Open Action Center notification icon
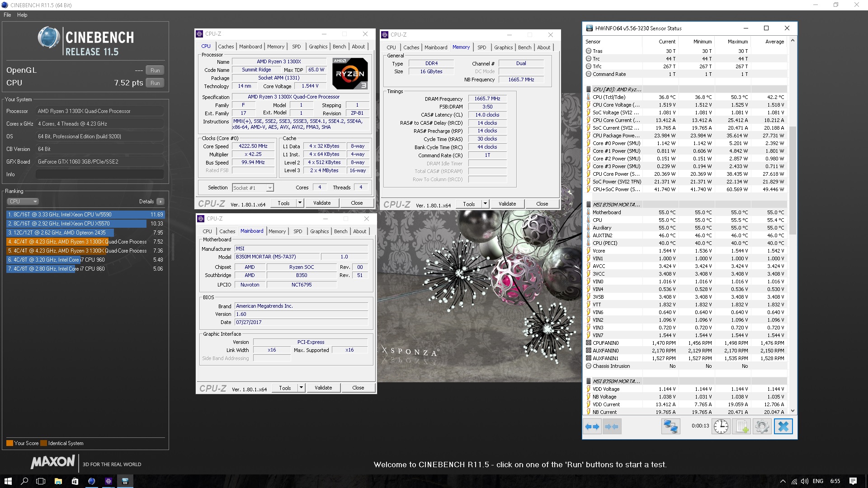This screenshot has width=868, height=488. click(x=853, y=481)
